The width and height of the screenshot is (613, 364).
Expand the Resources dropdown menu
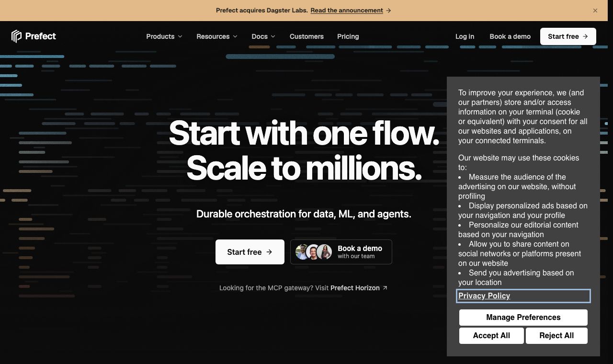(x=217, y=36)
